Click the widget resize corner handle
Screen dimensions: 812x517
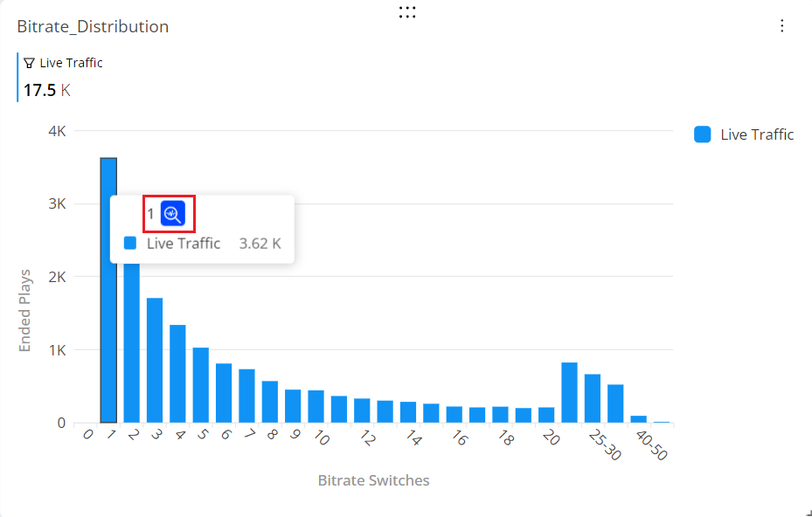click(x=809, y=513)
